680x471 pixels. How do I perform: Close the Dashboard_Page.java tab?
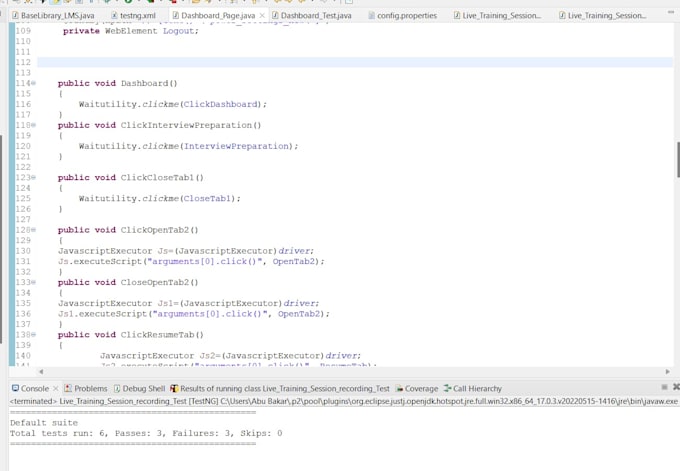coord(263,16)
